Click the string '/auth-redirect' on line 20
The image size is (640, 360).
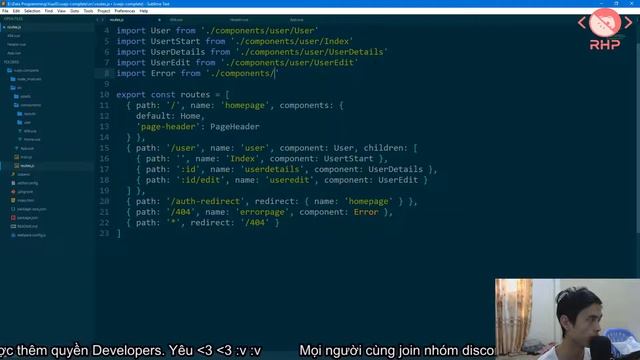pos(205,201)
